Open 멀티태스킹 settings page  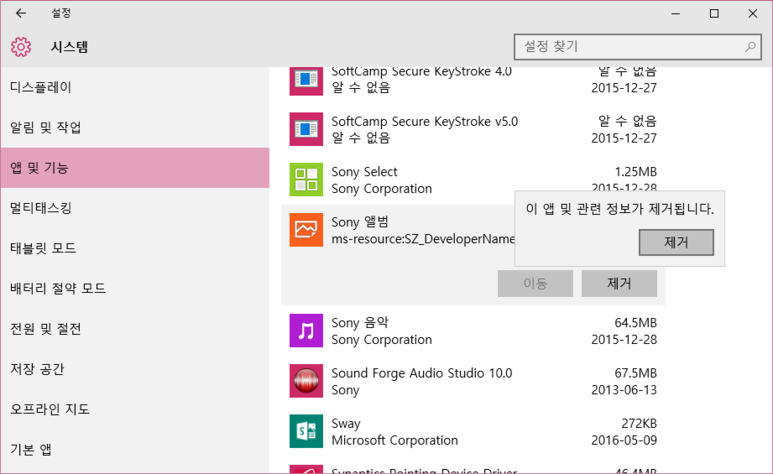tap(135, 208)
